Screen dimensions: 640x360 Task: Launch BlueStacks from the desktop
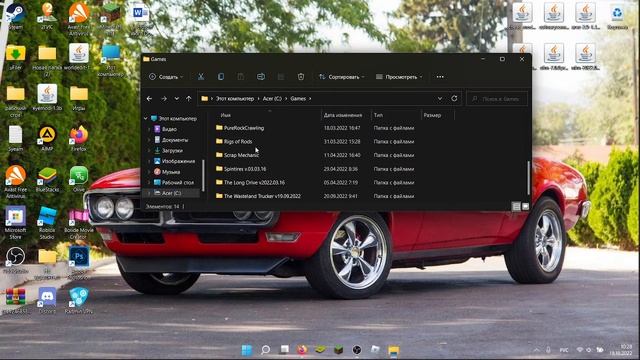click(x=47, y=180)
